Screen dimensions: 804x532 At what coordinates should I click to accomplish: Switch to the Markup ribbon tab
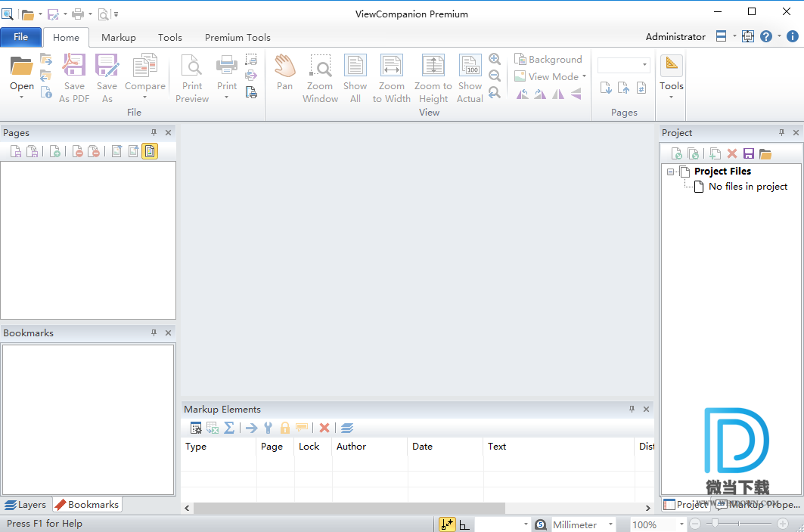(x=119, y=38)
